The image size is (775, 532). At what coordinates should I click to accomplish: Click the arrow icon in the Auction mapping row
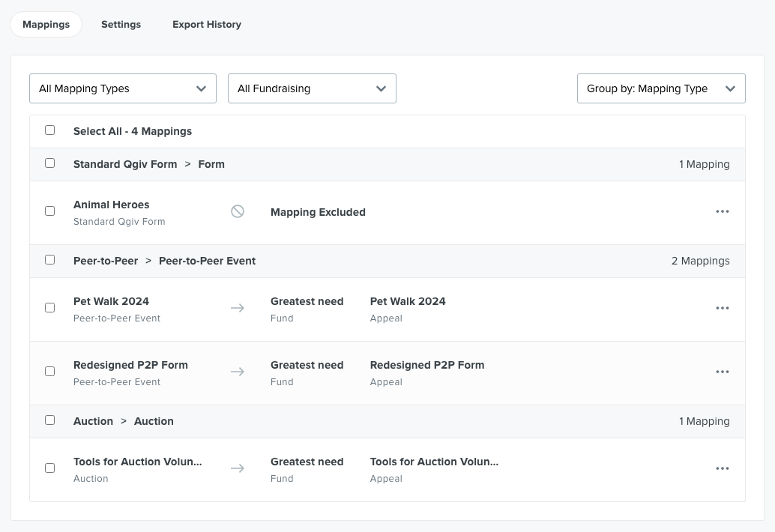click(x=238, y=468)
